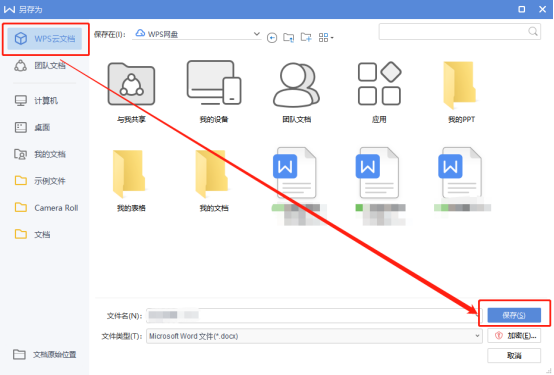The width and height of the screenshot is (554, 375).
Task: Open the 我的PPT folder
Action: [x=461, y=92]
